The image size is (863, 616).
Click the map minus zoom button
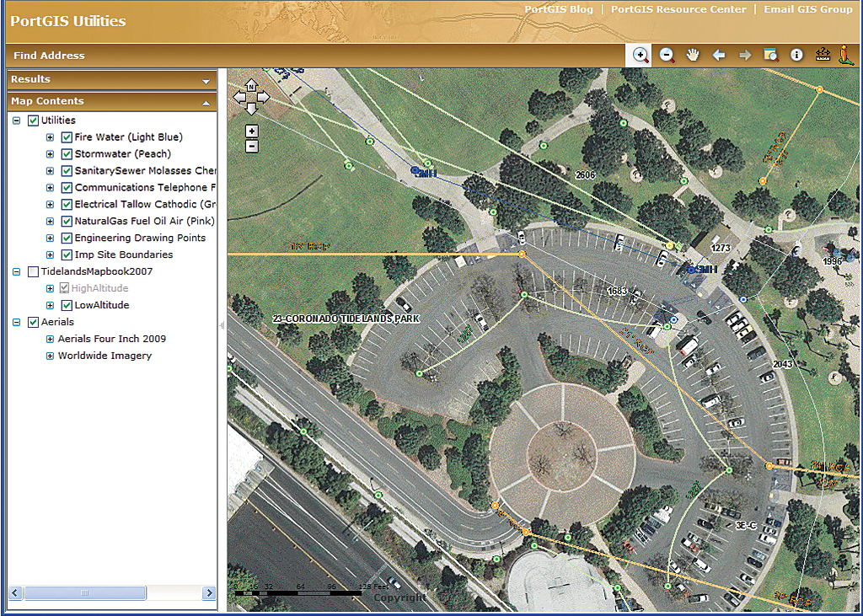point(251,146)
